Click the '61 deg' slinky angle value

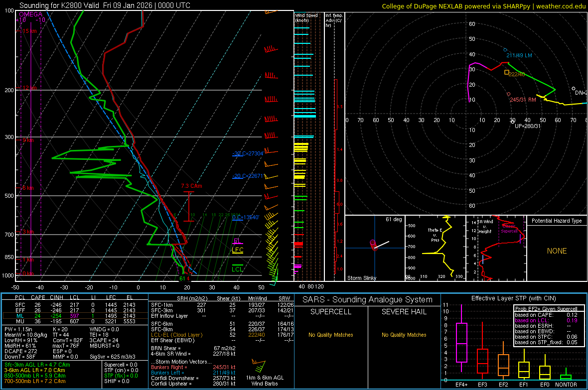(x=394, y=219)
